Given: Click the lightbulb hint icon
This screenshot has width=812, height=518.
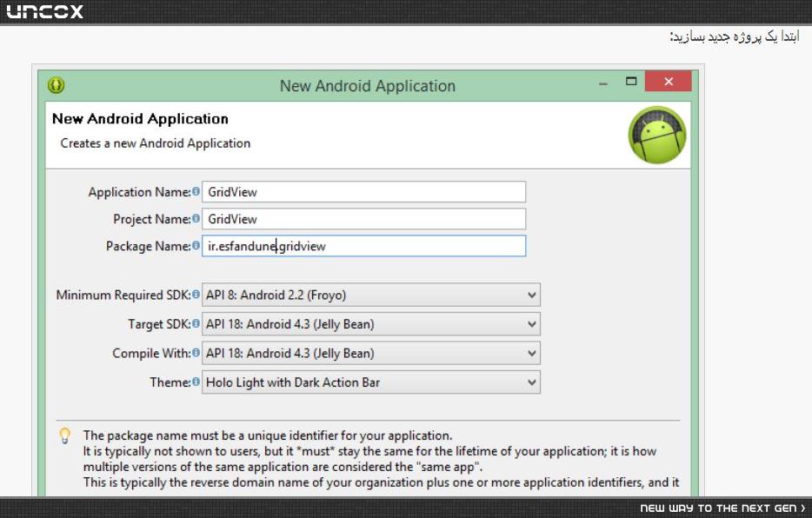Looking at the screenshot, I should point(64,435).
